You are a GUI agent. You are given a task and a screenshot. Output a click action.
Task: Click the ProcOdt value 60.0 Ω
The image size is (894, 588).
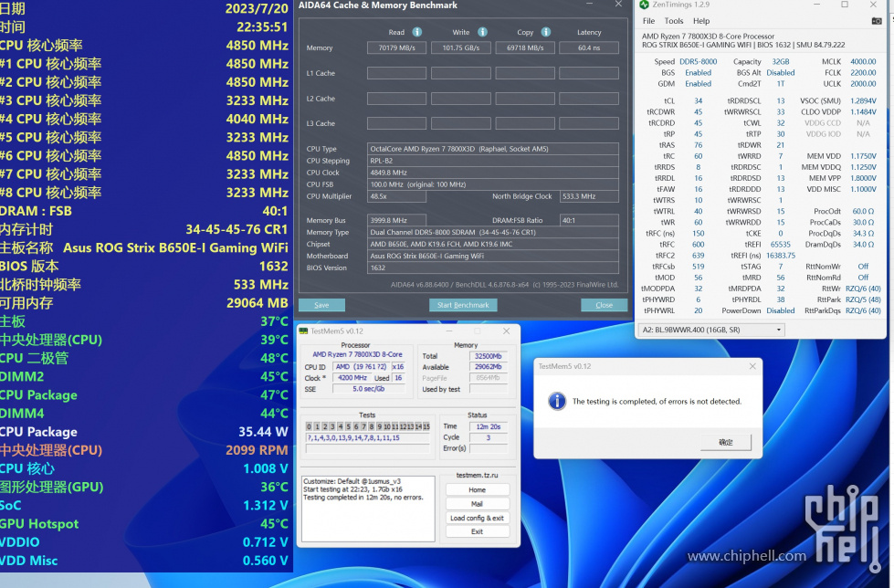(863, 211)
